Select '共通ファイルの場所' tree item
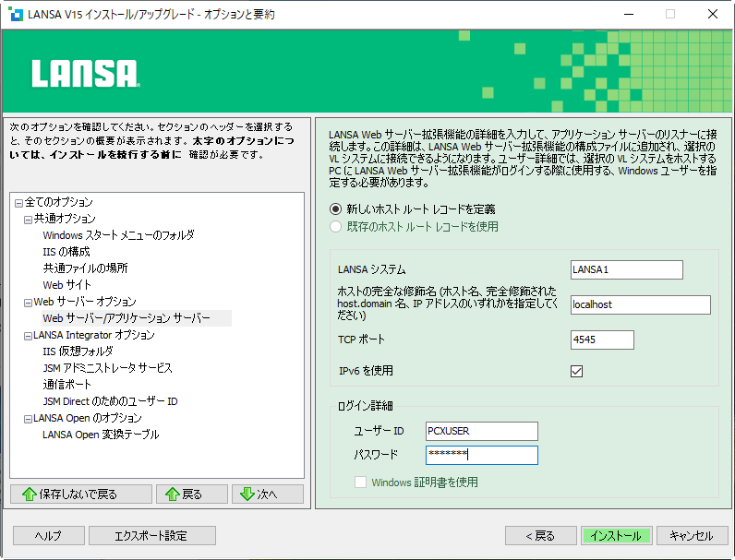Image resolution: width=735 pixels, height=560 pixels. pos(85,268)
